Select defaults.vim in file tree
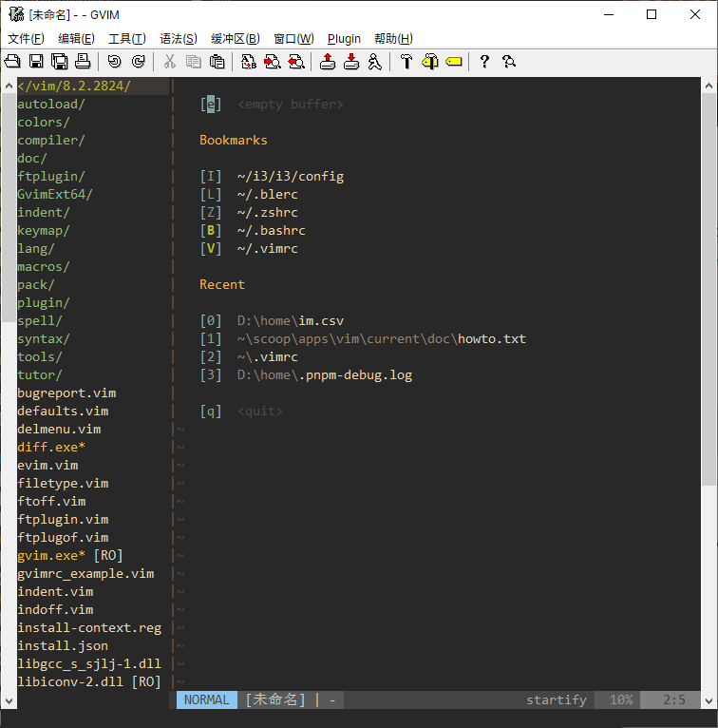 pos(63,412)
